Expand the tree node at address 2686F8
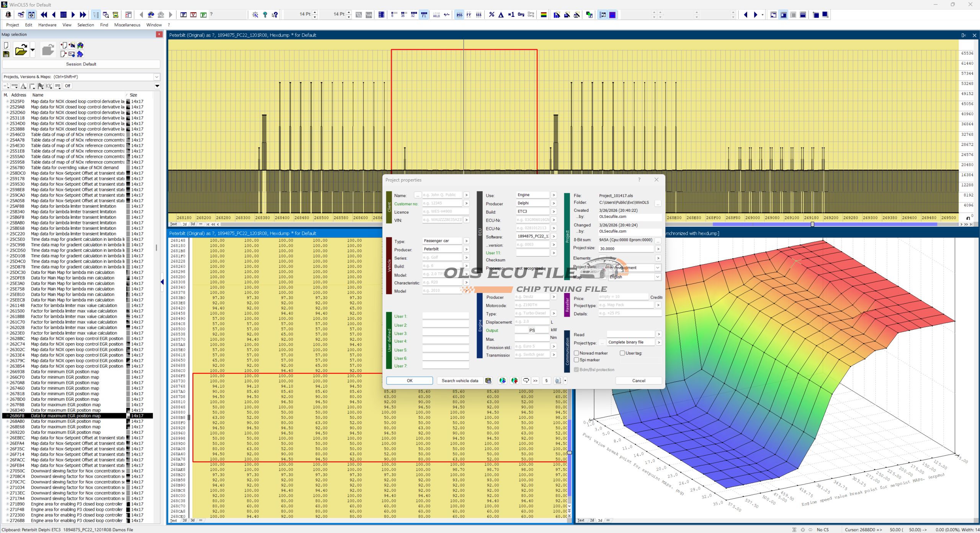Viewport: 980px width, 533px height. click(x=7, y=416)
